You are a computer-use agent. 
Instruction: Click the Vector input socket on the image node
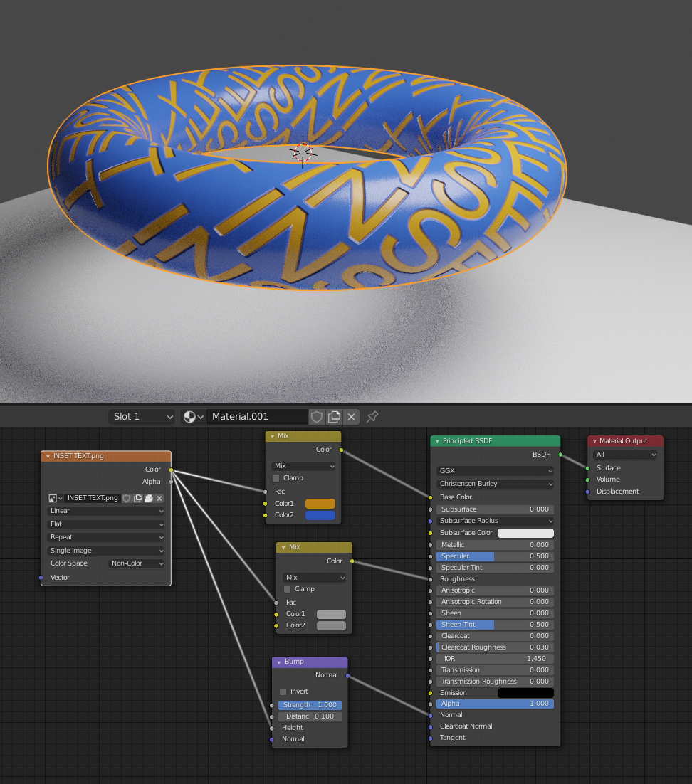[x=41, y=578]
